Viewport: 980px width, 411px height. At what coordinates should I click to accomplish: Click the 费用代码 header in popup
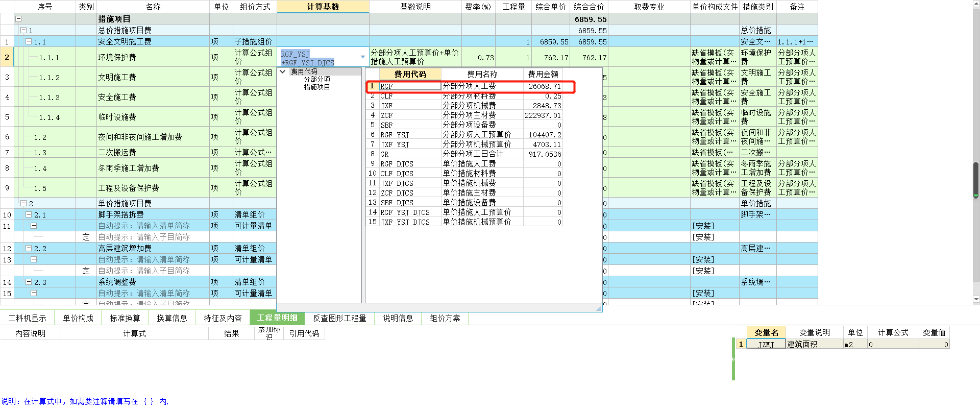[x=410, y=74]
